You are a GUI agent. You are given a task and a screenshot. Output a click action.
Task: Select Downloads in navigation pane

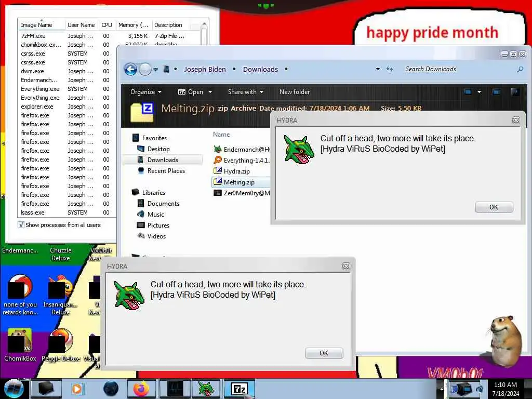click(x=163, y=160)
